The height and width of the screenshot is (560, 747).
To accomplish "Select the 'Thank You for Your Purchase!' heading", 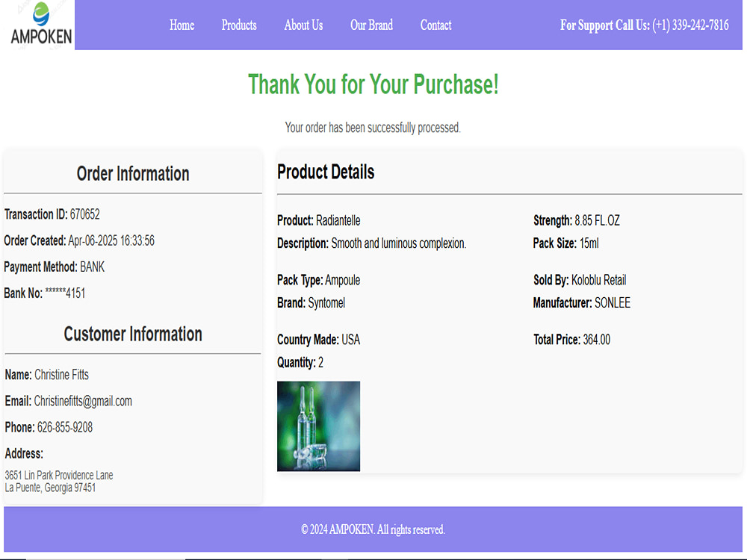I will point(373,84).
